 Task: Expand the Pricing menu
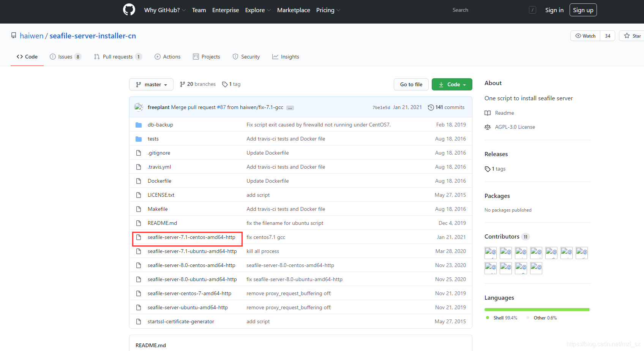(x=328, y=10)
